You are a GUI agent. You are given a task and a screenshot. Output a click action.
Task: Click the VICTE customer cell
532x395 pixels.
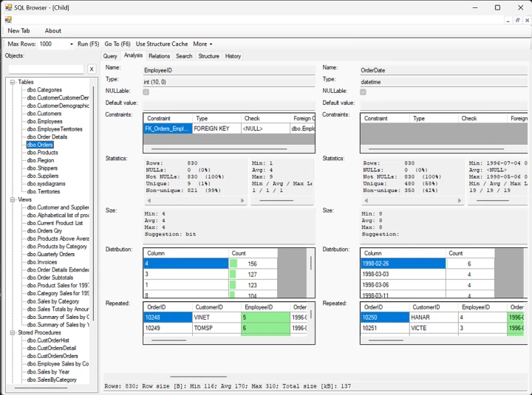pyautogui.click(x=434, y=329)
